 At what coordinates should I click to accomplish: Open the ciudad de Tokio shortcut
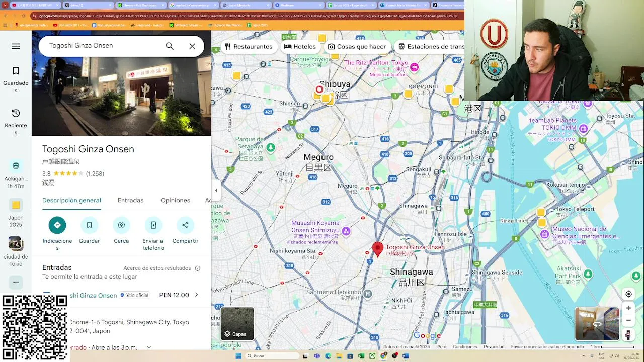coord(16,251)
